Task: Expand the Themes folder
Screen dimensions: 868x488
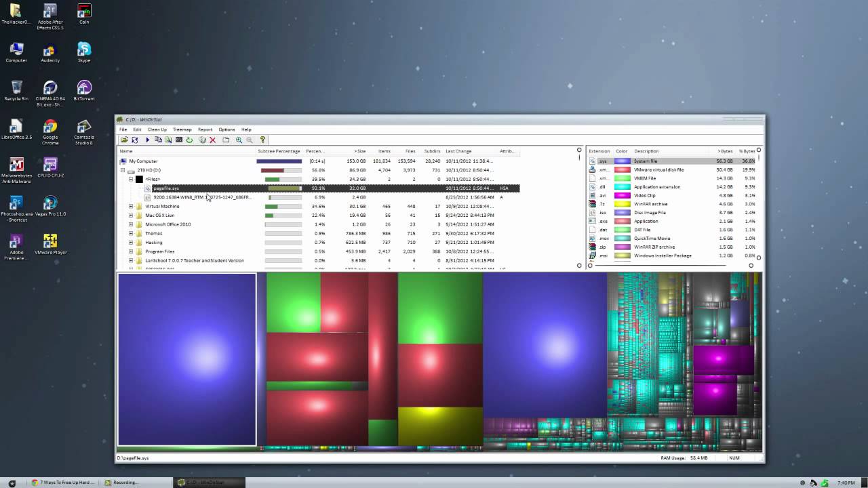Action: tap(131, 233)
